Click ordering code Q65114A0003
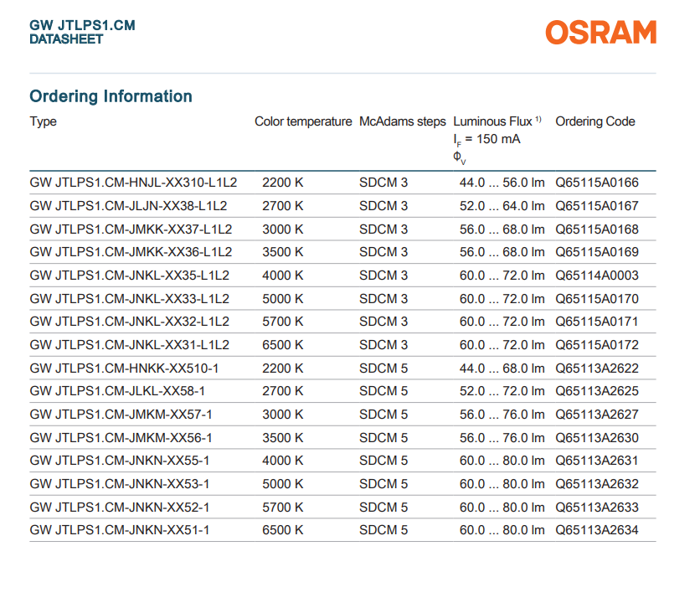Viewport: 700px width, 608px height. click(597, 275)
